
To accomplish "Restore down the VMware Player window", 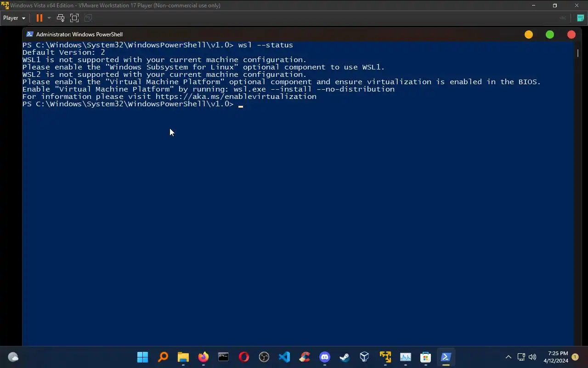I will click(x=555, y=6).
